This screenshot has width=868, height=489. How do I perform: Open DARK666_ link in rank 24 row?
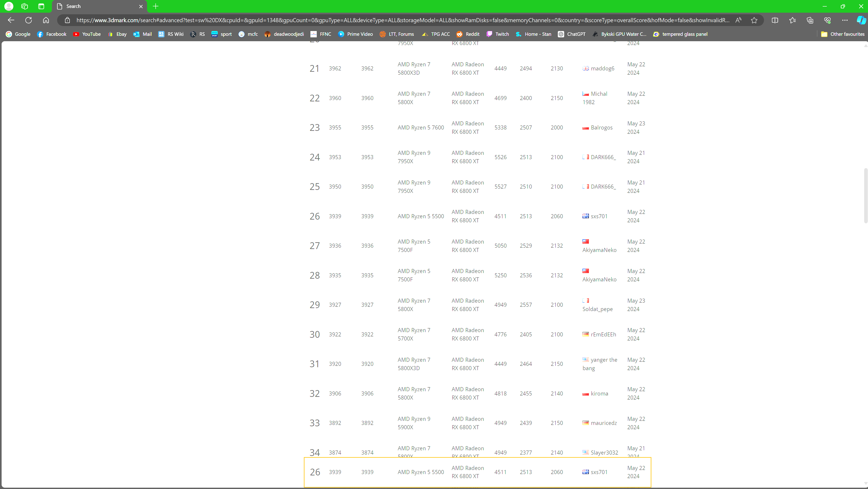pos(603,157)
